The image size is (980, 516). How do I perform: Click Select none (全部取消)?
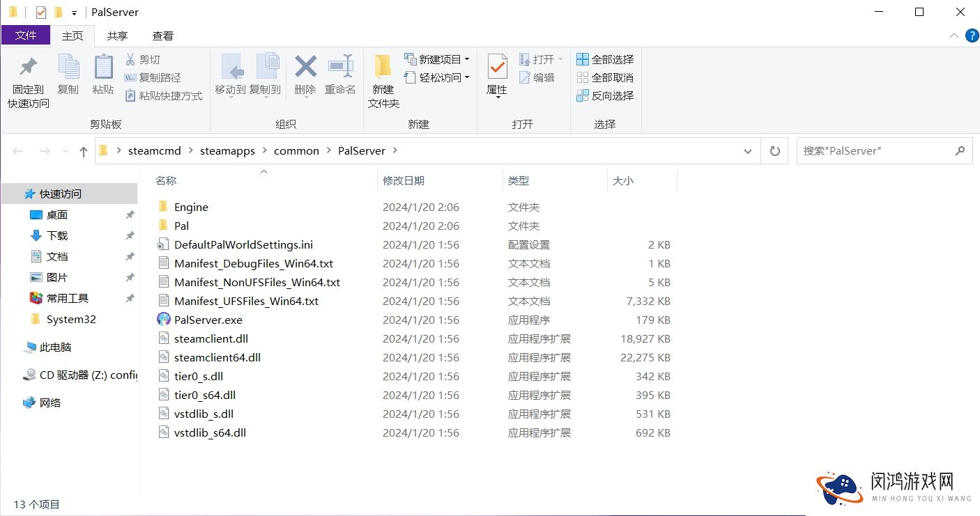click(605, 77)
